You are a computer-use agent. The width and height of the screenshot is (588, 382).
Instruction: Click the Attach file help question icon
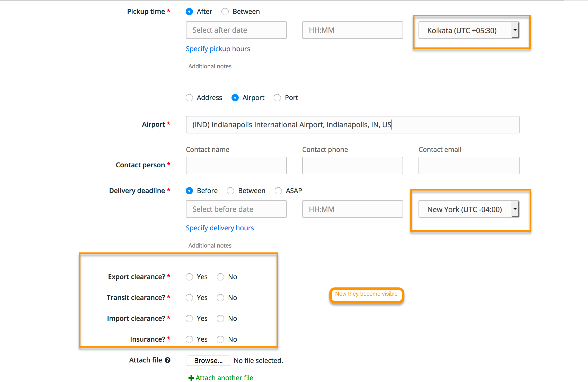[168, 360]
